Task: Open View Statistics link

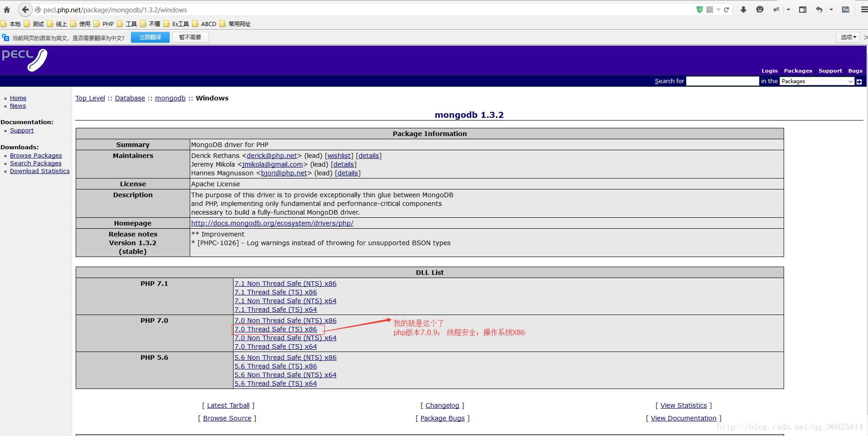Action: tap(684, 405)
